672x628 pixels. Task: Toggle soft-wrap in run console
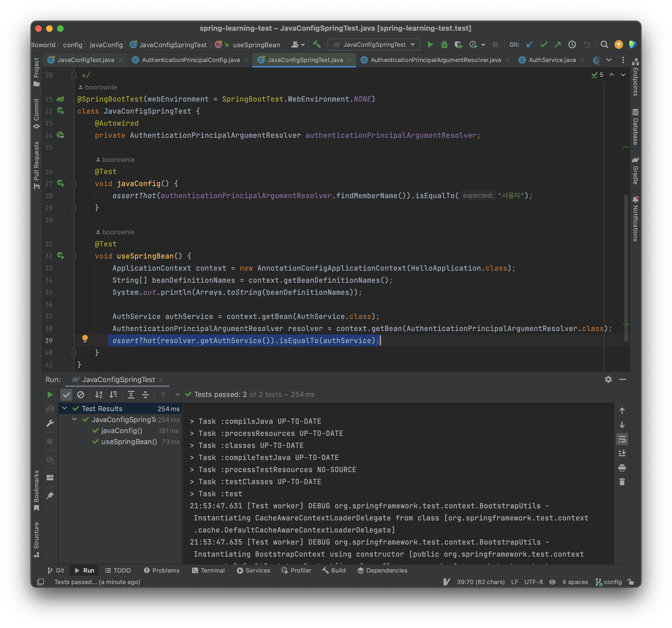click(622, 439)
